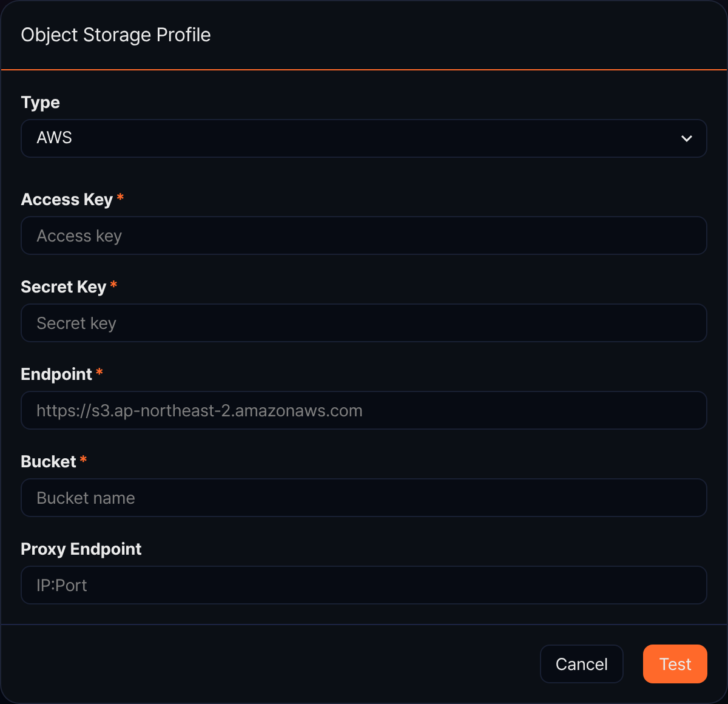
Task: Select the Proxy Endpoint IP:Port field
Action: coord(364,585)
